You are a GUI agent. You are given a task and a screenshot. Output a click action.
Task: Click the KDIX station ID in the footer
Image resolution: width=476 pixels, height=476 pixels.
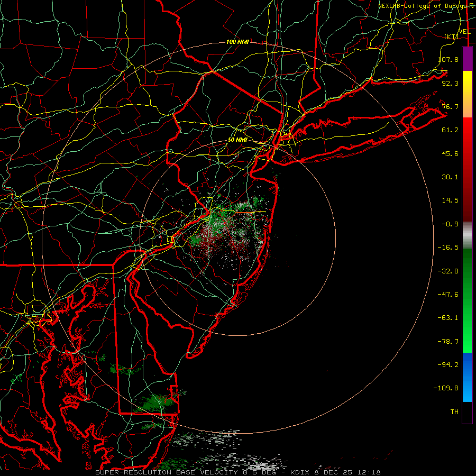point(300,472)
